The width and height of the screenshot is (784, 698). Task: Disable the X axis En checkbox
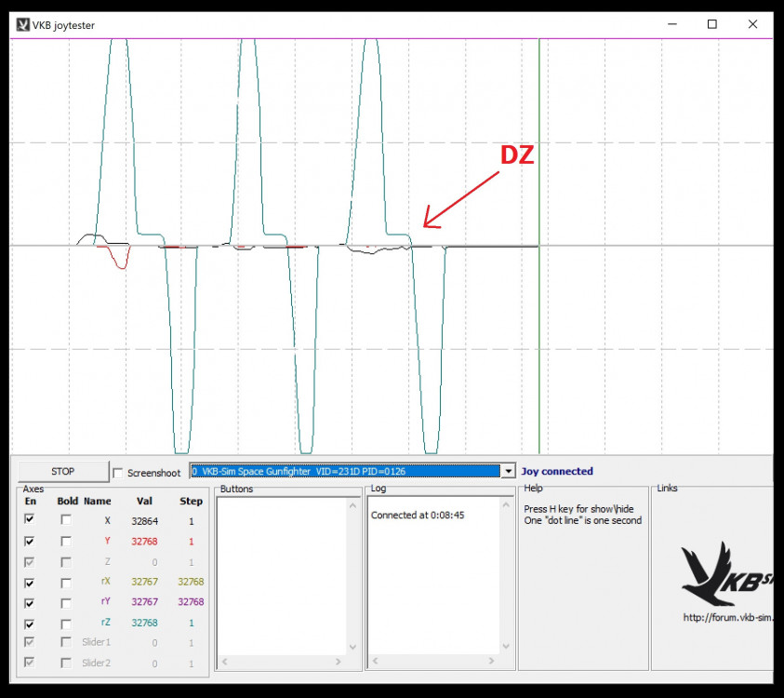[x=30, y=519]
